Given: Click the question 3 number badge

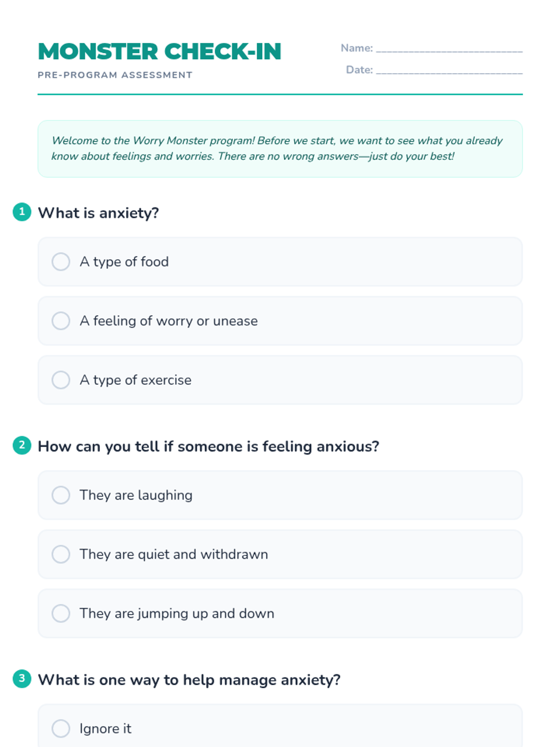Looking at the screenshot, I should (x=22, y=679).
